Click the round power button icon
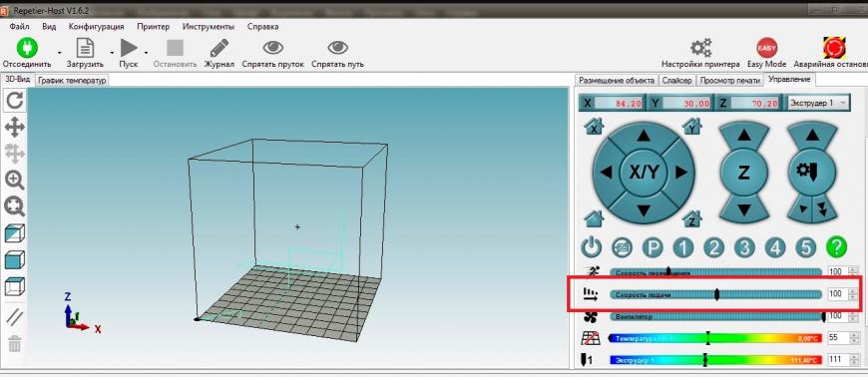Viewport: 868px width, 377px height. point(592,247)
